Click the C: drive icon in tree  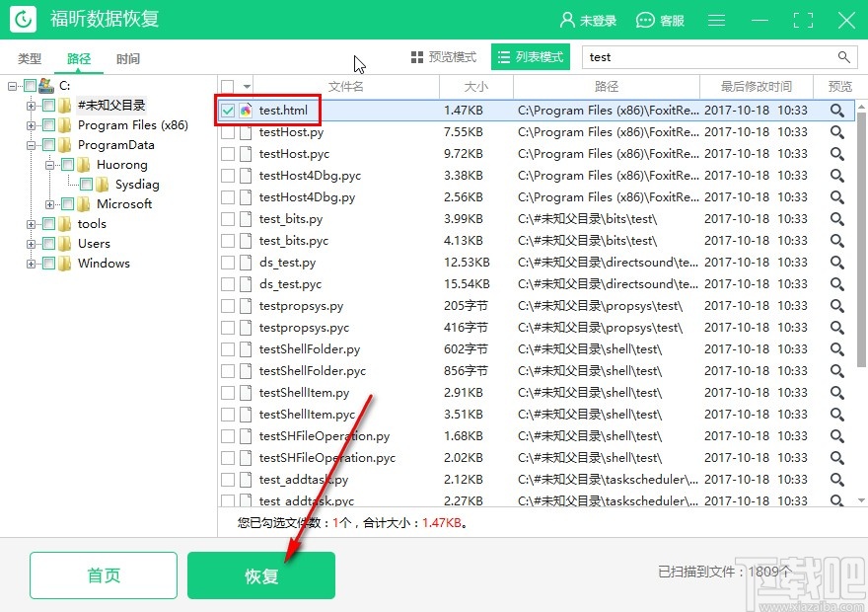pyautogui.click(x=46, y=85)
